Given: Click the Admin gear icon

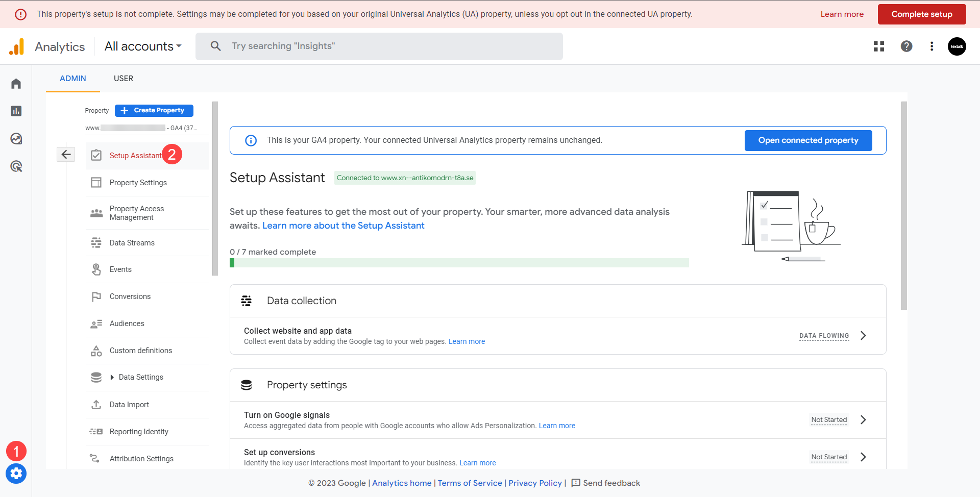Looking at the screenshot, I should [16, 474].
